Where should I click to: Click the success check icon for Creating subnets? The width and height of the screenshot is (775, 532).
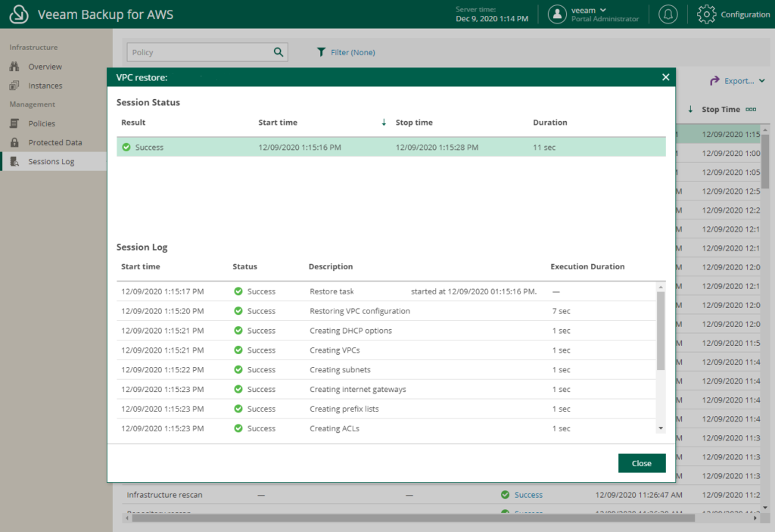(x=238, y=370)
